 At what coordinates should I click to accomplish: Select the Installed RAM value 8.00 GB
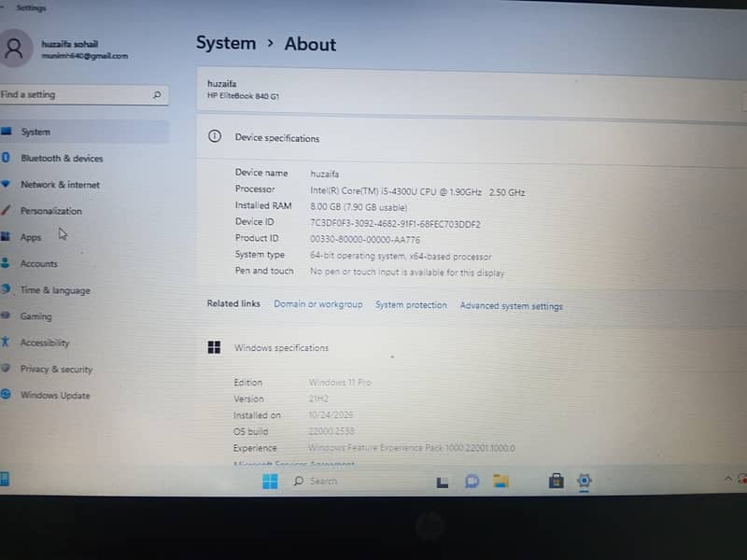359,207
